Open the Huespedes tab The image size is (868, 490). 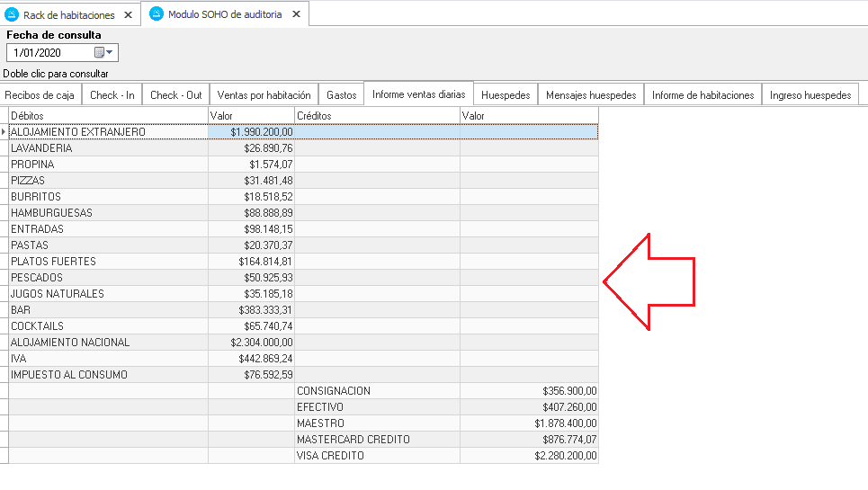click(506, 94)
